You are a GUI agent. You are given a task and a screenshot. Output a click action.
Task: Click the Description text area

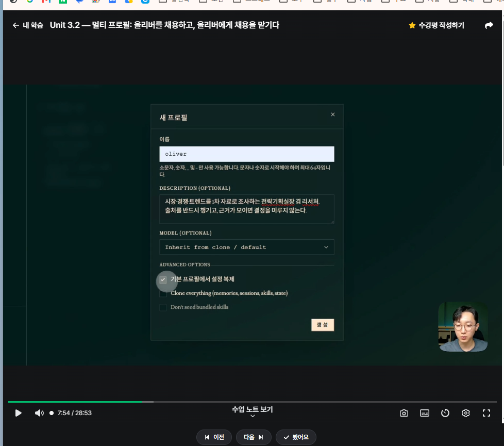coord(246,209)
